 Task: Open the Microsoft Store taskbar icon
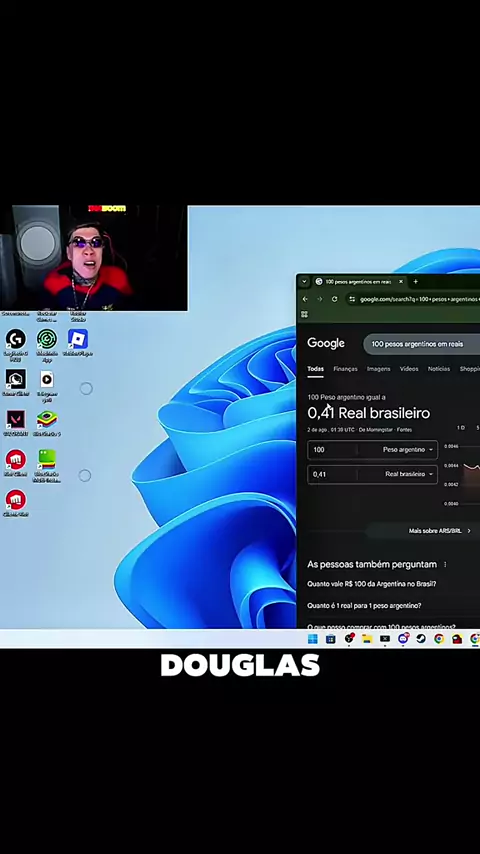331,639
